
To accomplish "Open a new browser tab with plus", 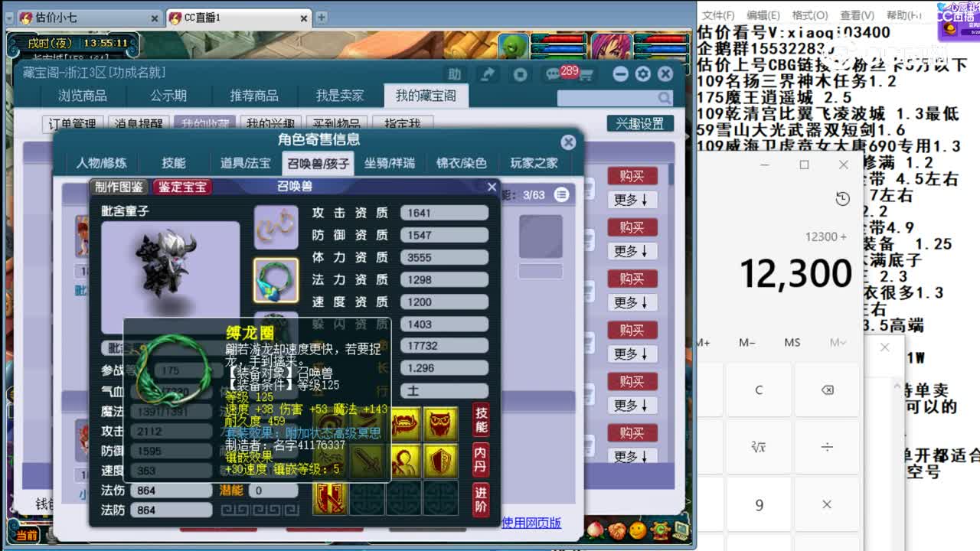I will click(x=322, y=17).
